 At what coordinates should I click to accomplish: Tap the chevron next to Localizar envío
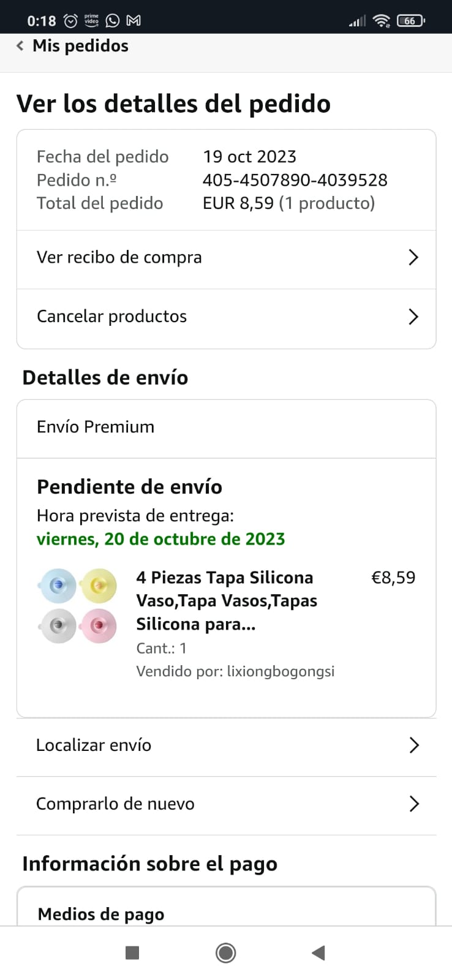point(414,745)
